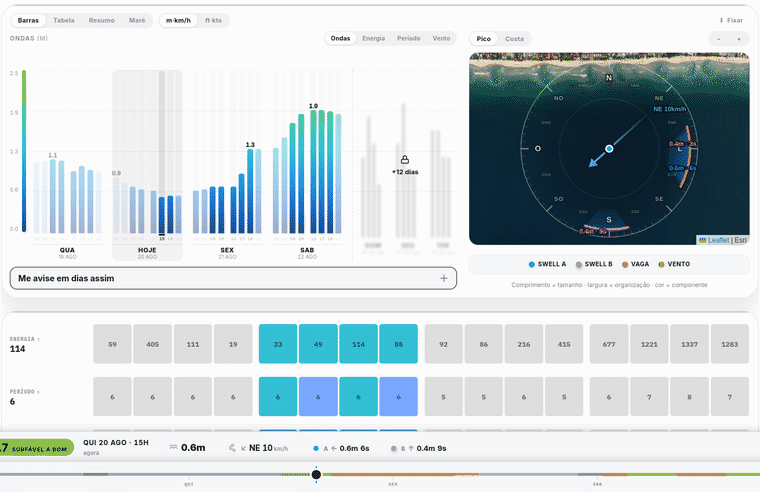Click the SURFÁVEL A BOM rating badge
Image resolution: width=760 pixels, height=492 pixels.
point(37,448)
